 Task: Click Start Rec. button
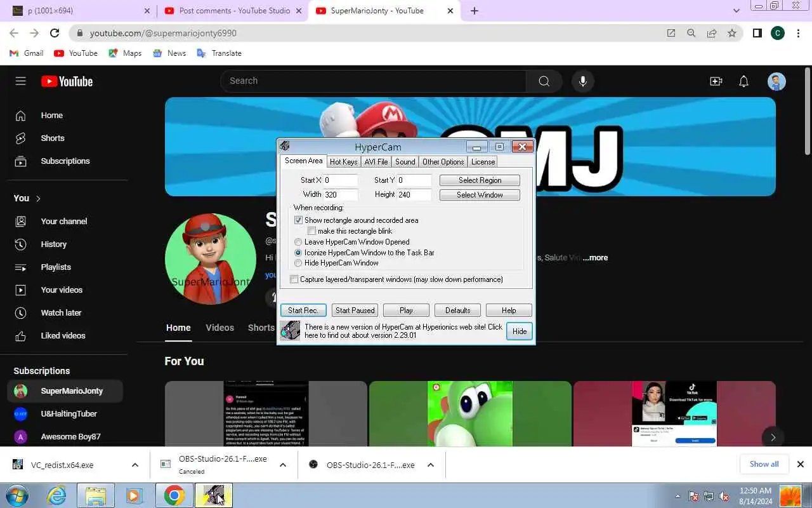point(303,311)
